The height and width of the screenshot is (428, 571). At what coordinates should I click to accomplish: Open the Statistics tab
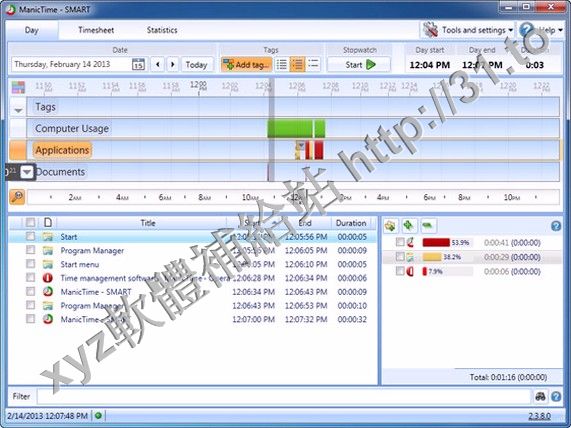[x=162, y=30]
